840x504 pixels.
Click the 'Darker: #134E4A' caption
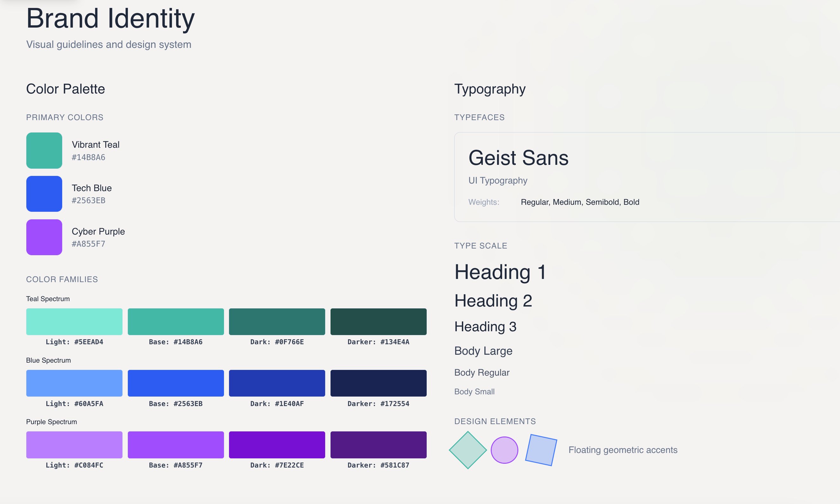click(x=378, y=342)
